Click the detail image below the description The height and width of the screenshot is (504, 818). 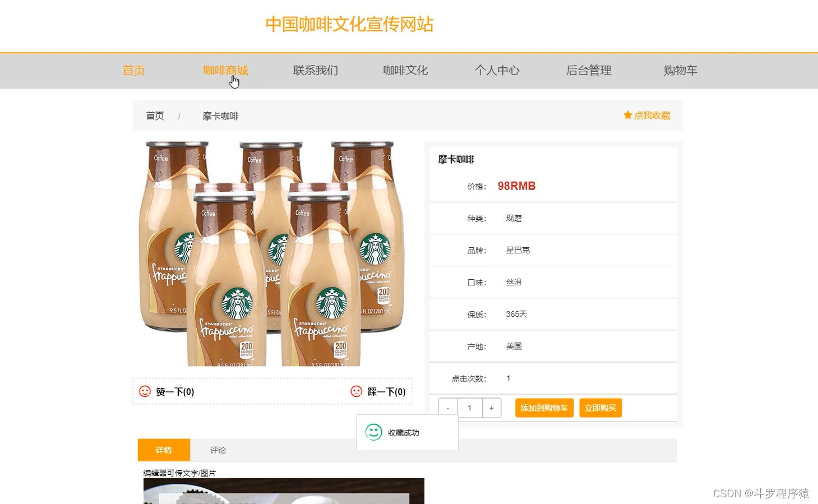[284, 491]
